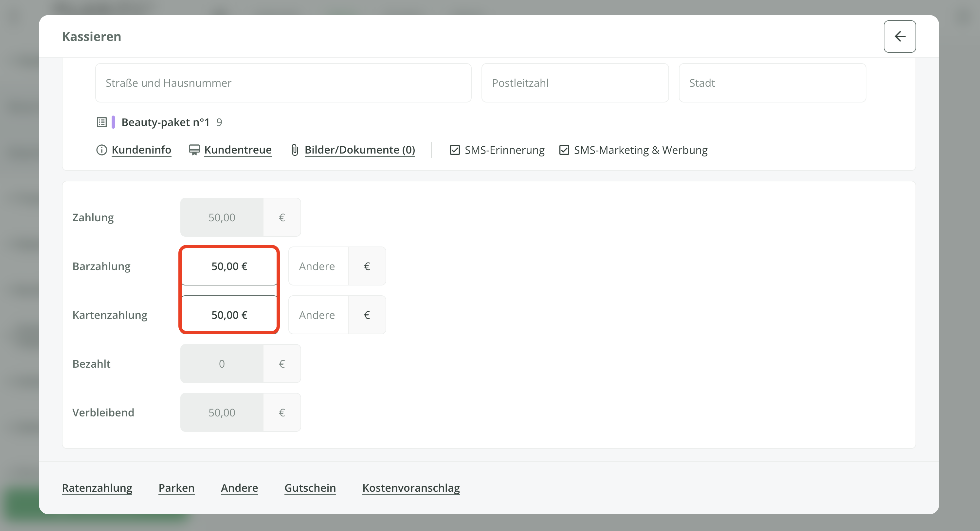
Task: Click the Kundeninfo info circle icon
Action: (x=101, y=150)
